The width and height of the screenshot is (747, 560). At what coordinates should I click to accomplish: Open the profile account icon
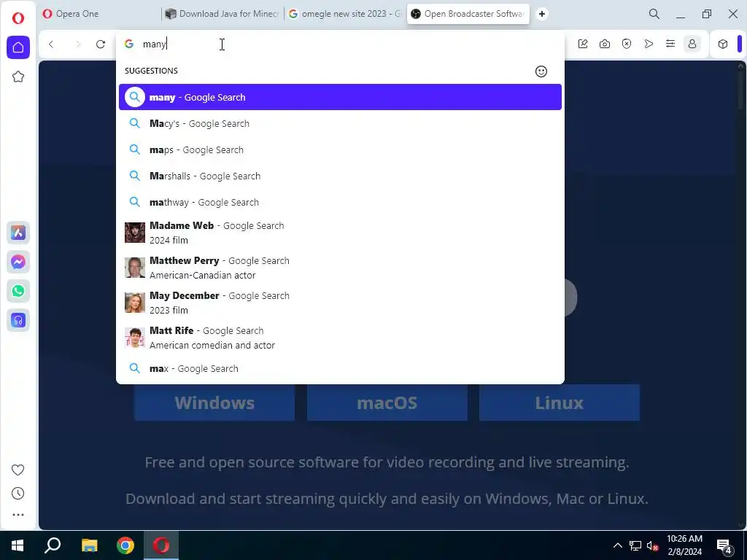click(x=692, y=44)
